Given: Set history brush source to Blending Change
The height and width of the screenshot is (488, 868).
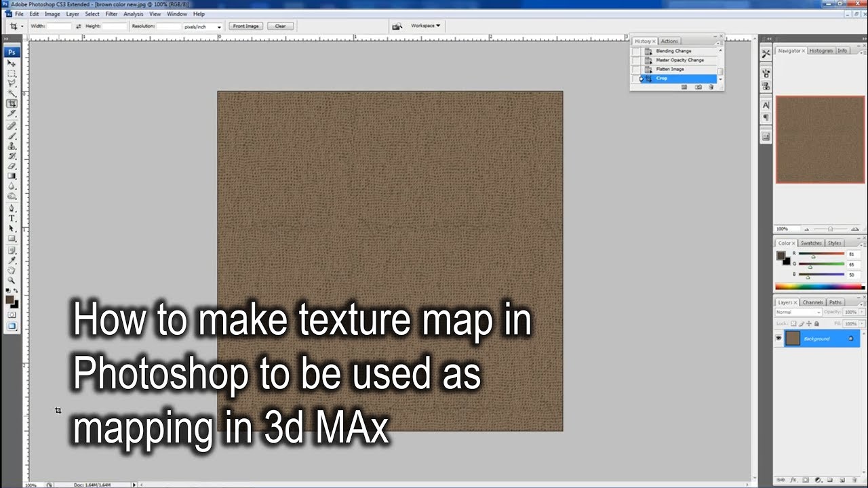Looking at the screenshot, I should click(x=635, y=51).
